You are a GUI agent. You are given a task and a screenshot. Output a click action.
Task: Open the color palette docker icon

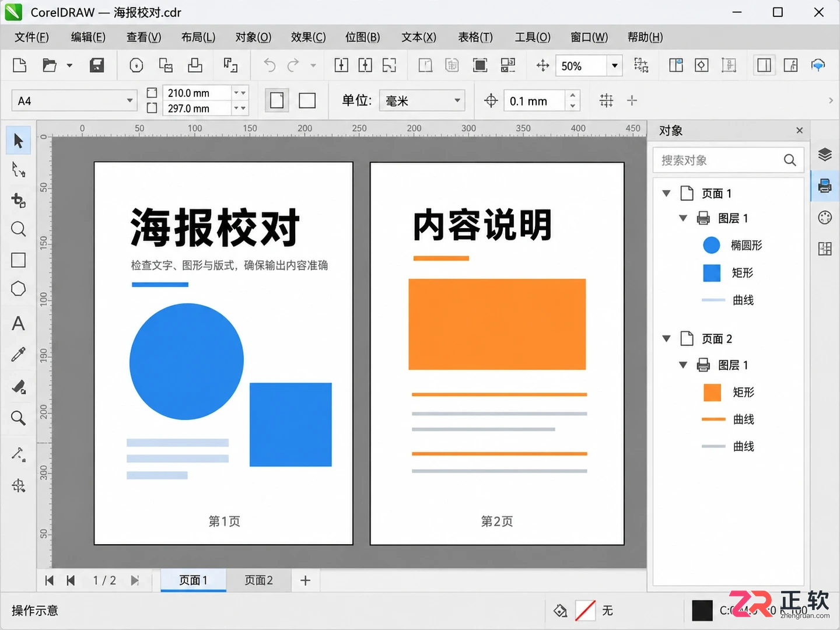click(825, 218)
